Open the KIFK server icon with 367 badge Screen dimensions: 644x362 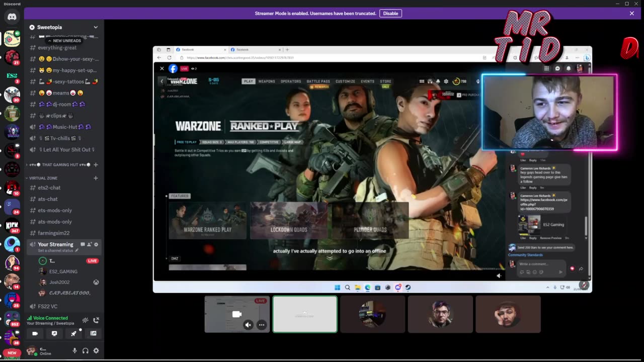coord(12,226)
